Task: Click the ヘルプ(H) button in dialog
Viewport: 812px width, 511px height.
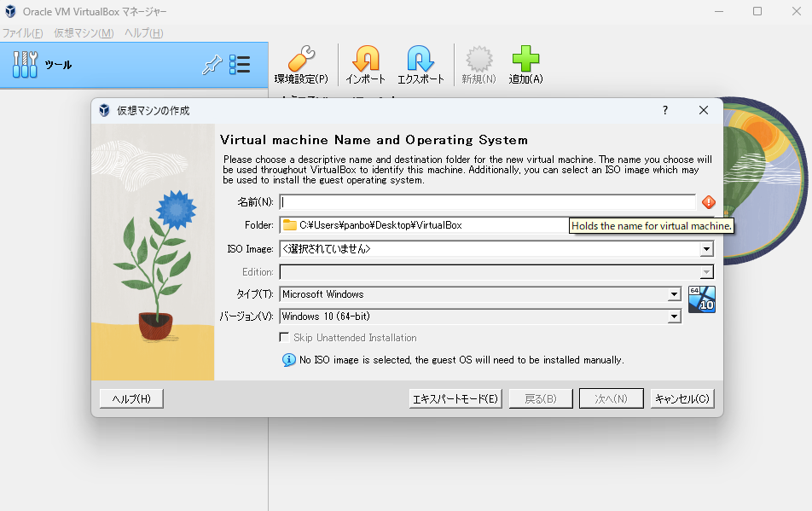Action: point(131,398)
